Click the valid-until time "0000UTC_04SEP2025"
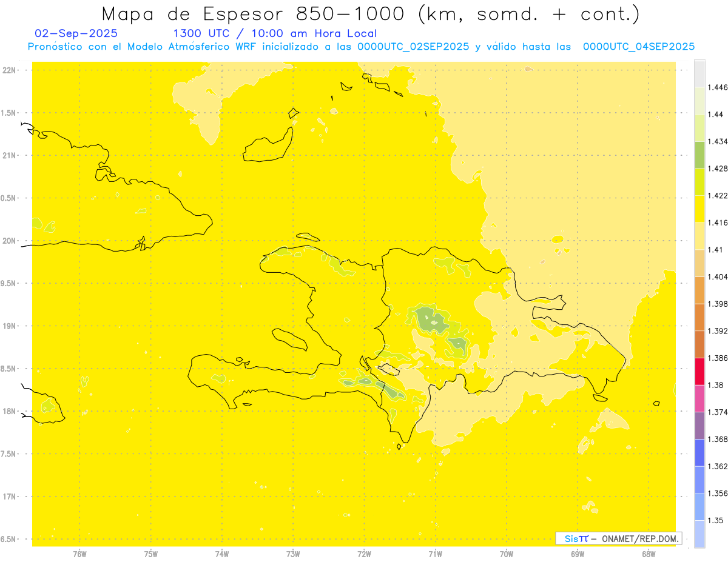This screenshot has width=728, height=562. coord(639,47)
